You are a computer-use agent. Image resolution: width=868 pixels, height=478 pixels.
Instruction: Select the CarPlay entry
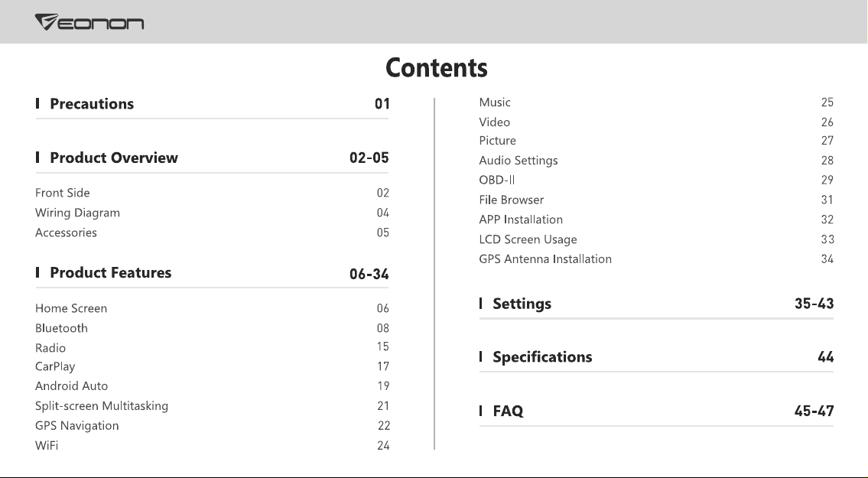tap(55, 366)
